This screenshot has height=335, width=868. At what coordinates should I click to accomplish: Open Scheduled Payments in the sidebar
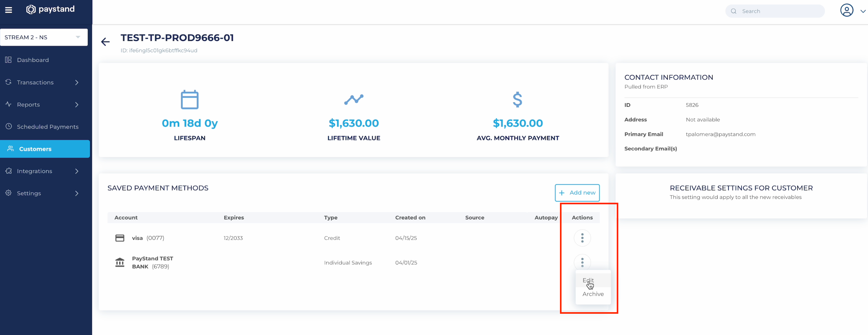(48, 127)
